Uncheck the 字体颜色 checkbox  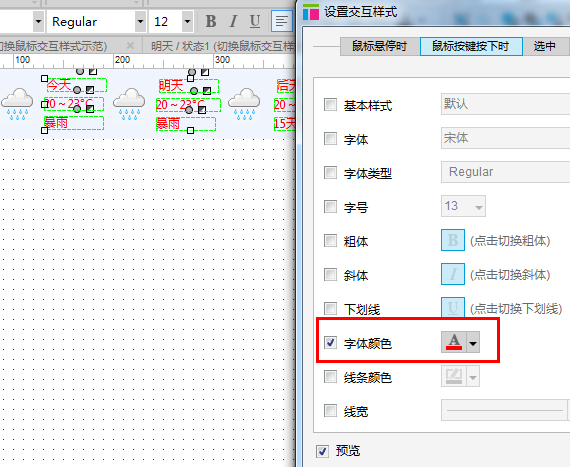[330, 342]
